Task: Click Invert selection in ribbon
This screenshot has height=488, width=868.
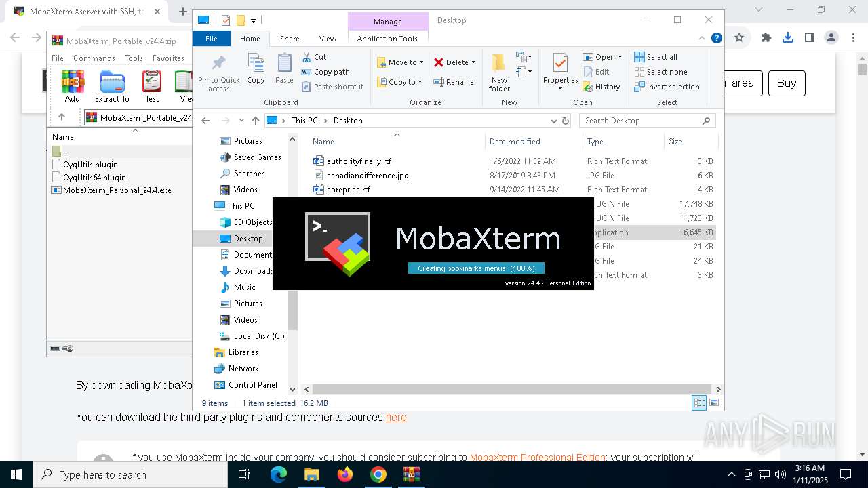Action: coord(667,87)
